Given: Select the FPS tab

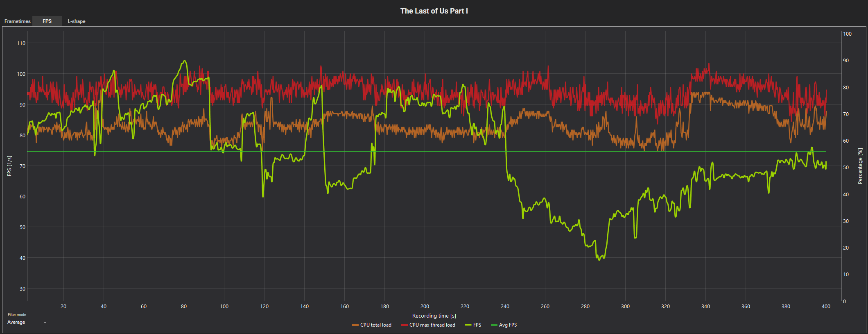Looking at the screenshot, I should [x=47, y=21].
